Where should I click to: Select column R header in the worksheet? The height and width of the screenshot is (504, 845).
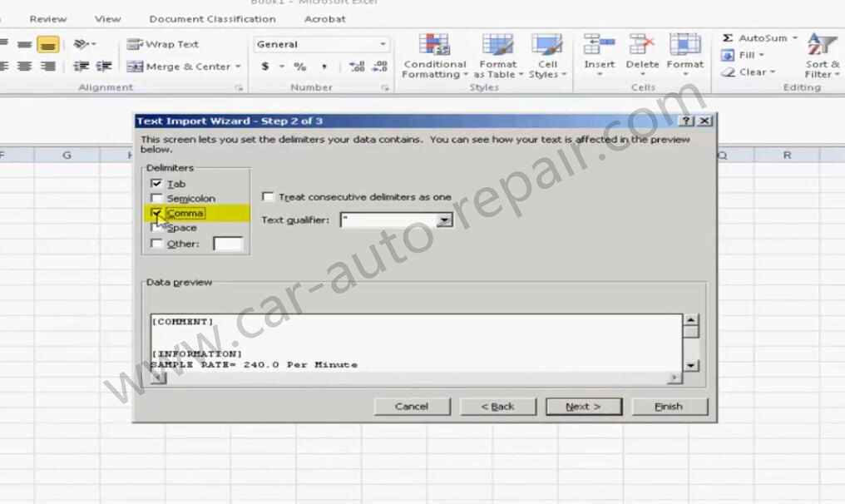(x=787, y=156)
